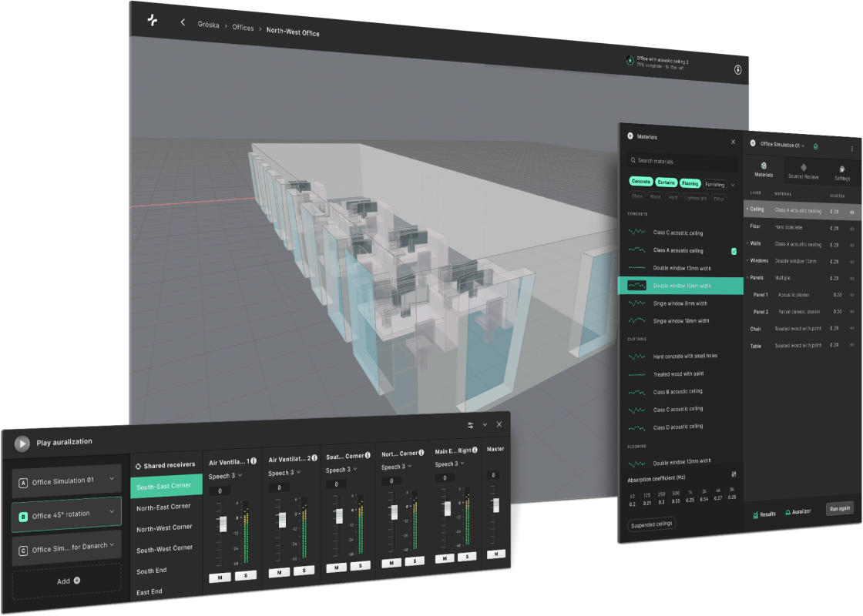The image size is (863, 616).
Task: Expand the Walls layer row
Action: pyautogui.click(x=747, y=244)
